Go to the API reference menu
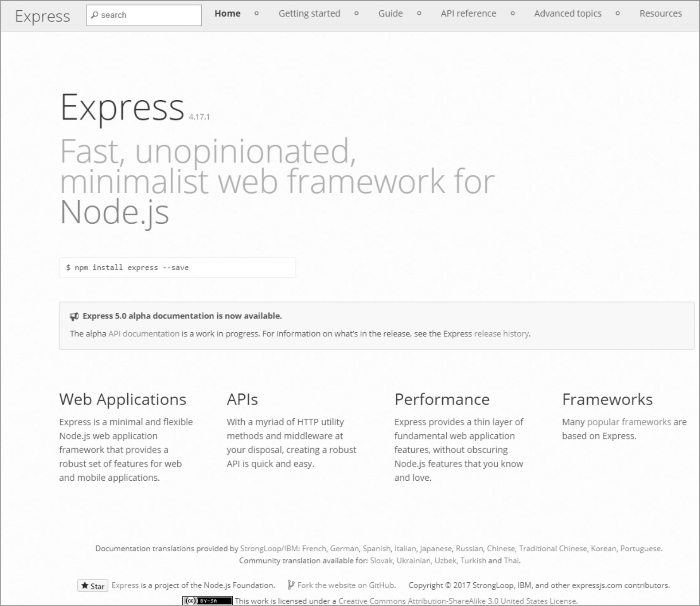Viewport: 700px width, 606px height. point(468,14)
